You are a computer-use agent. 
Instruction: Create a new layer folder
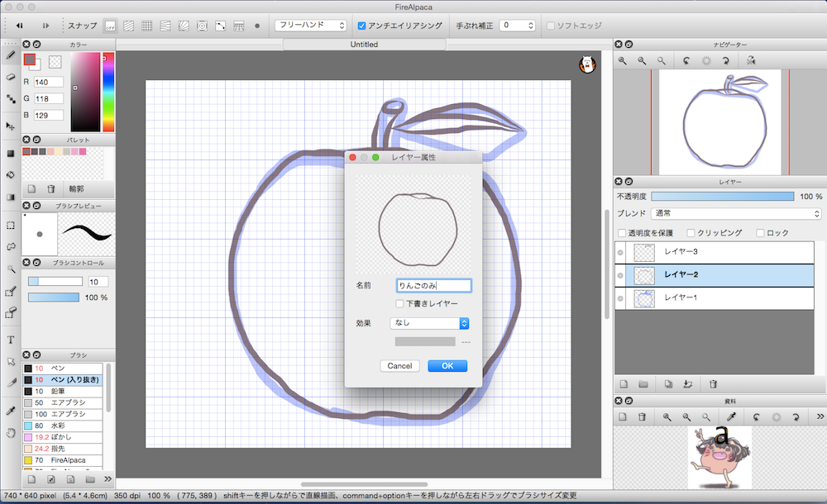pyautogui.click(x=643, y=384)
